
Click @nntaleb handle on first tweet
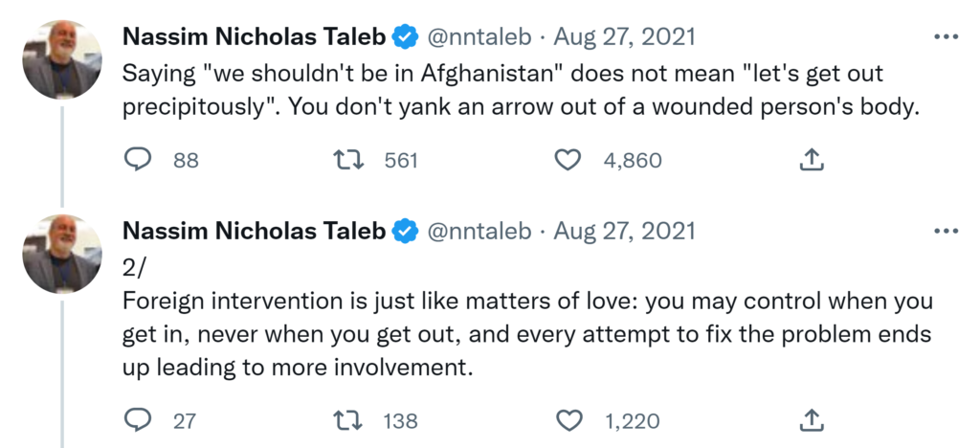[478, 37]
